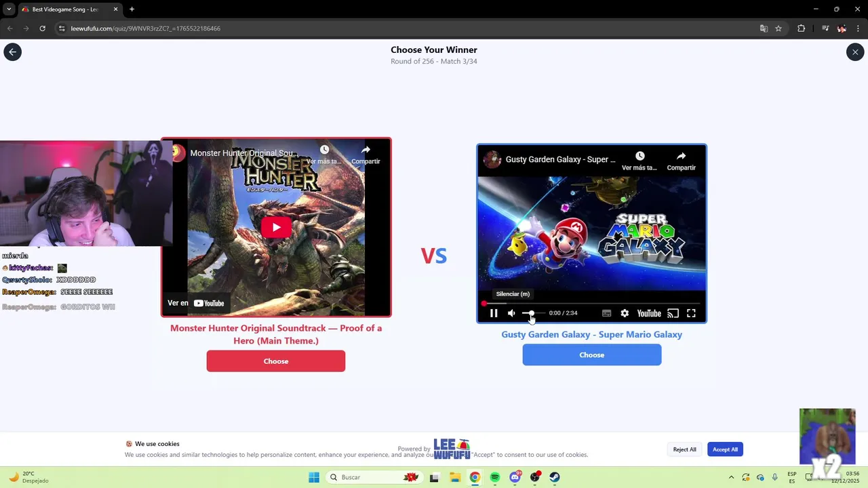Open the 'Monster Hunter Original Sou...' video title
This screenshot has width=868, height=488.
coord(245,153)
